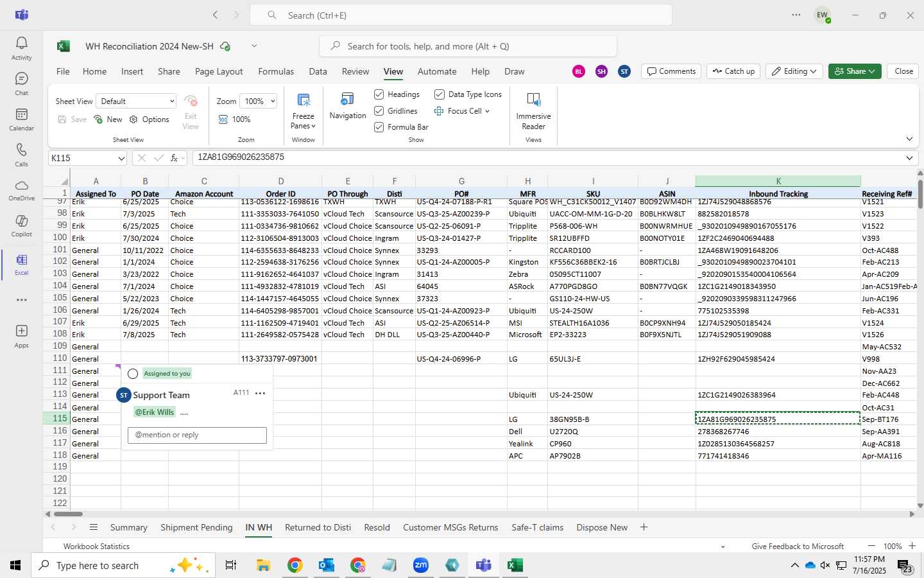The height and width of the screenshot is (578, 924).
Task: Click SH collaborator avatar
Action: [601, 71]
